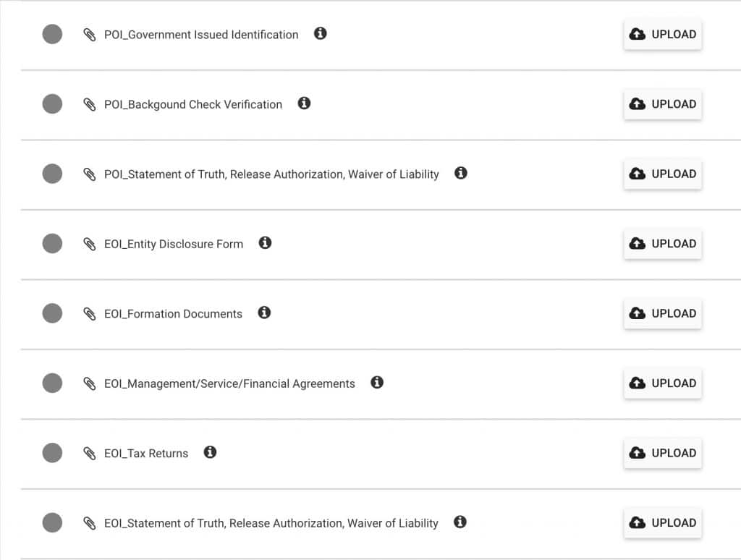Image resolution: width=741 pixels, height=560 pixels.
Task: Click info icon beside EOI_Entity Disclosure Form
Action: (265, 243)
